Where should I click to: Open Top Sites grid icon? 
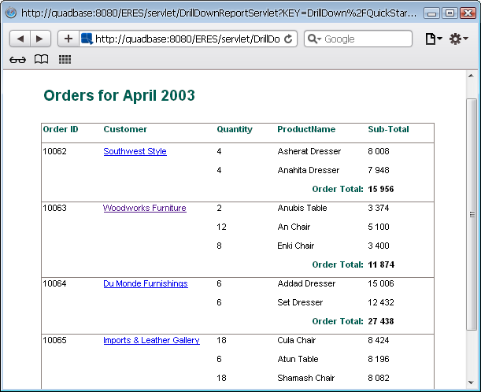pos(65,59)
